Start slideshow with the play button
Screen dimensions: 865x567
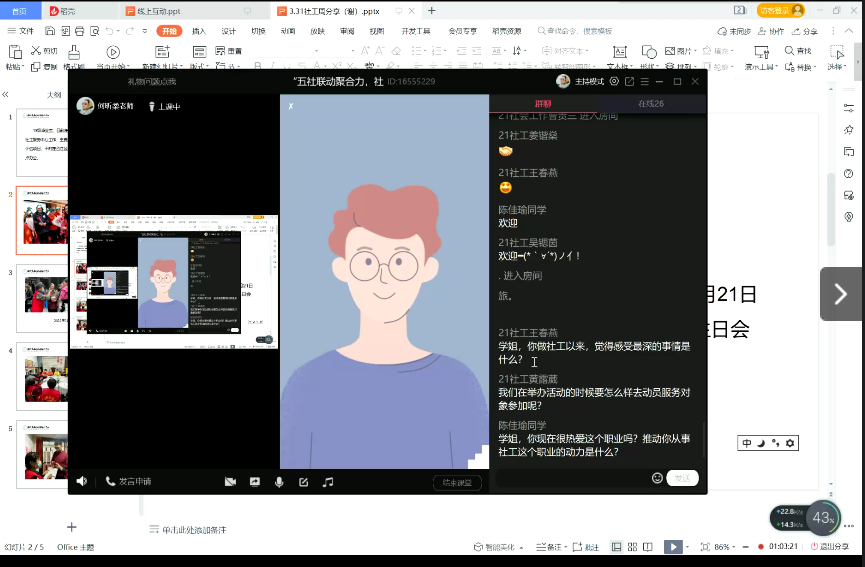(x=674, y=547)
